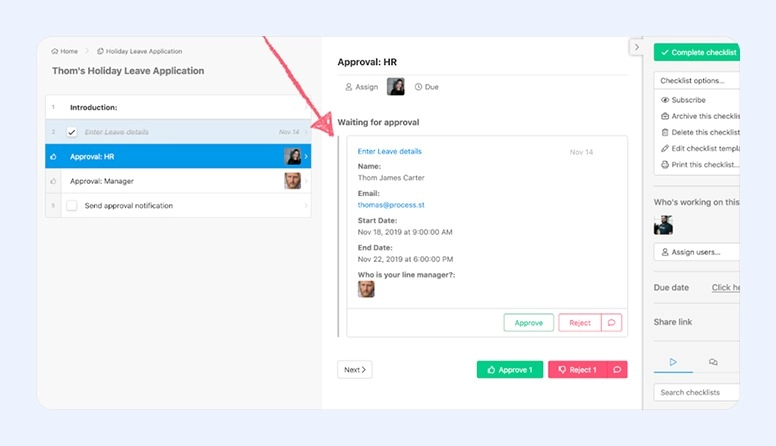The height and width of the screenshot is (446, 776).
Task: Click the Home breadcrumb icon
Action: [54, 51]
